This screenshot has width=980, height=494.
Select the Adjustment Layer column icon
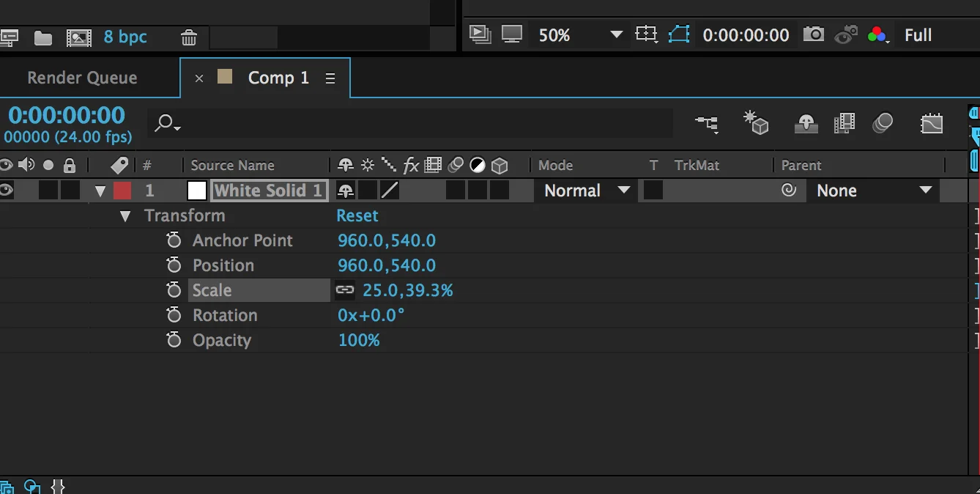tap(478, 165)
